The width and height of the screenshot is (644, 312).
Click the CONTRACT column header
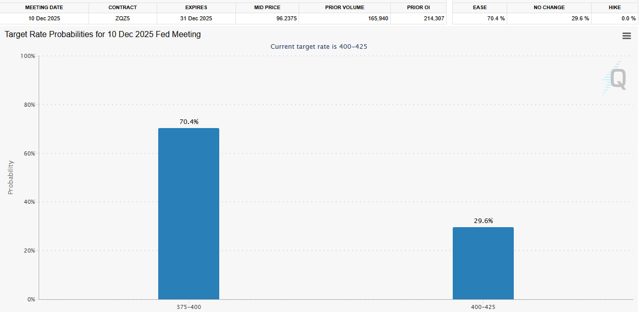123,8
